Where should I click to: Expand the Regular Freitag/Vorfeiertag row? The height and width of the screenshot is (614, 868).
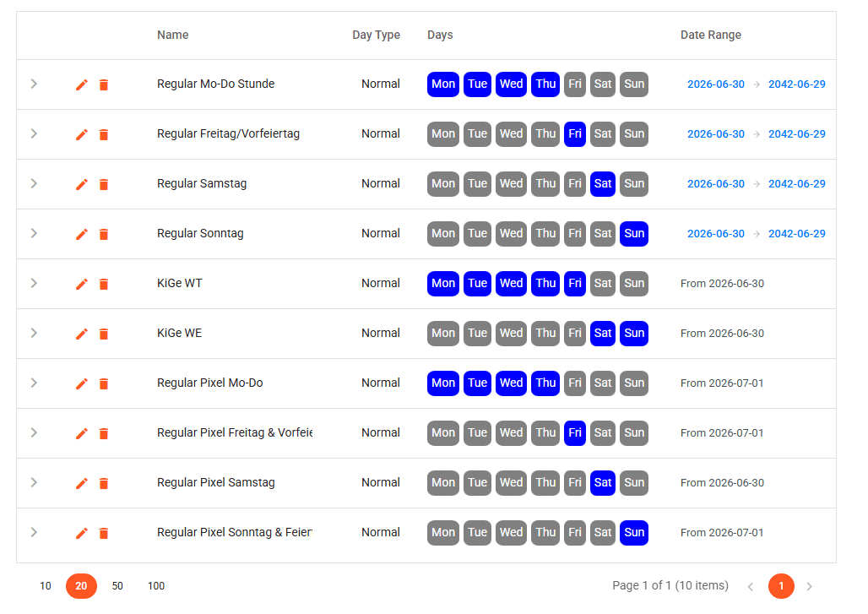tap(34, 133)
